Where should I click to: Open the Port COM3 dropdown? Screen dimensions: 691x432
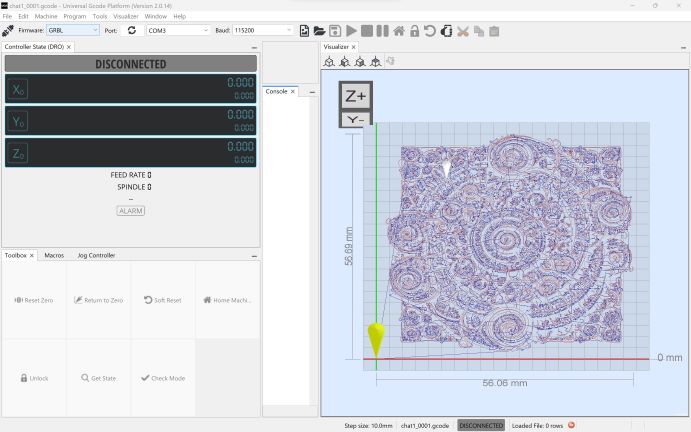pyautogui.click(x=178, y=30)
